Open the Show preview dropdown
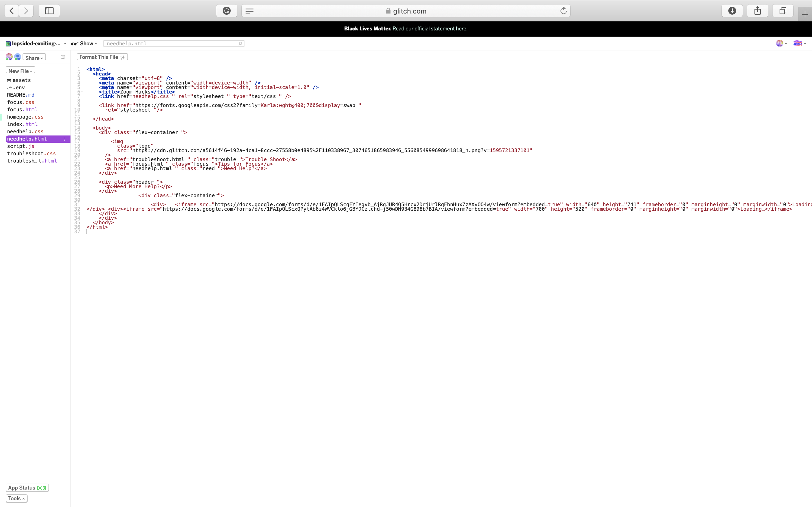812x507 pixels. point(85,44)
